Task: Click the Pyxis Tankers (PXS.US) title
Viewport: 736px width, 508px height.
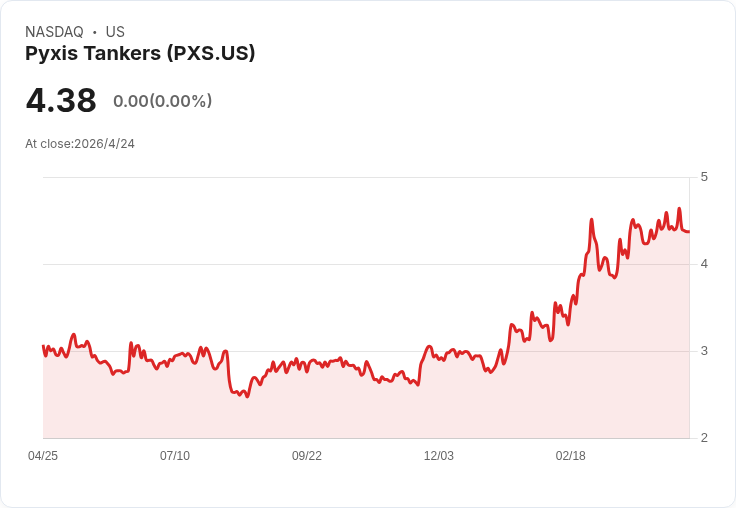Action: click(x=140, y=53)
